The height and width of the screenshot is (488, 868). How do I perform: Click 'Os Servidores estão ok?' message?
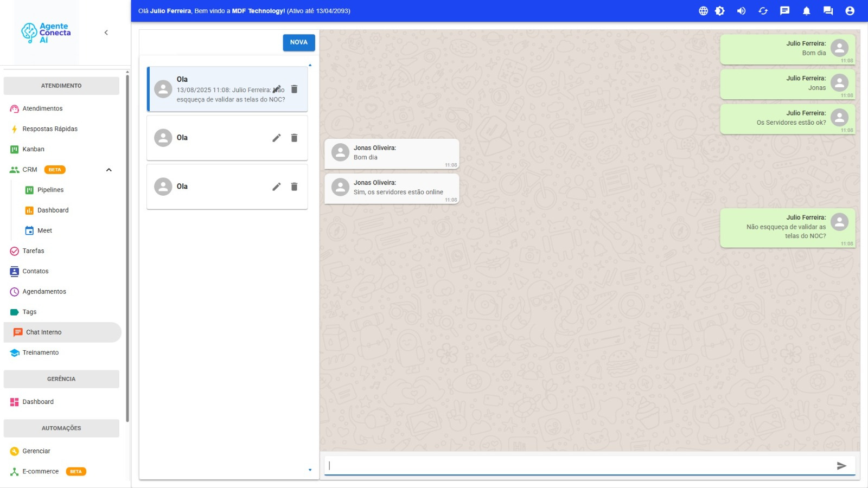coord(788,118)
